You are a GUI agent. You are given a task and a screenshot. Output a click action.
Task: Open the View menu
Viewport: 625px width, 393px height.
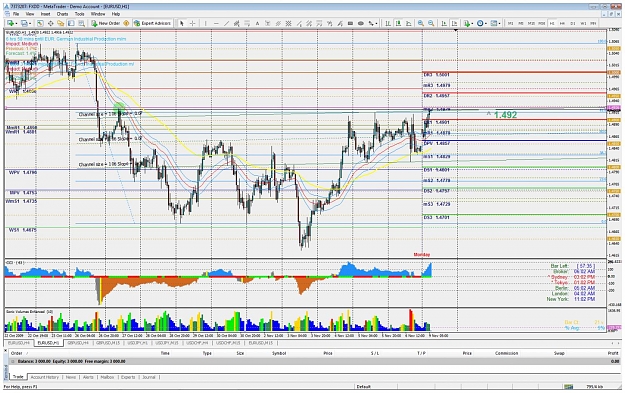[x=30, y=14]
